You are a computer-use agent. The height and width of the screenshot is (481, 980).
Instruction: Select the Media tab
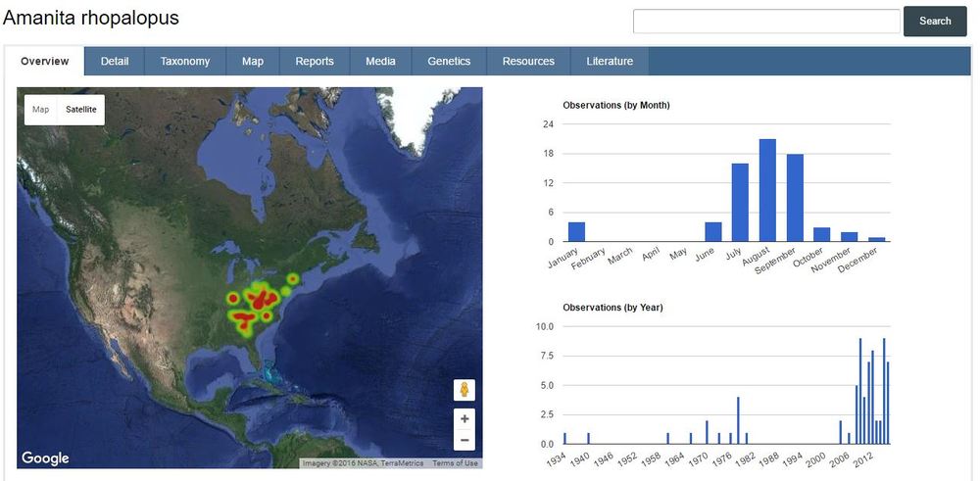coord(380,61)
